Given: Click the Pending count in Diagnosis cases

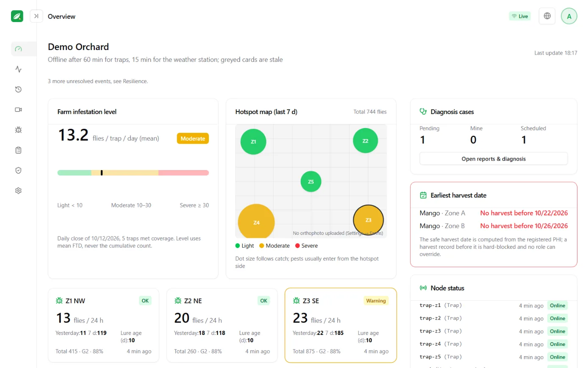Looking at the screenshot, I should pos(422,139).
